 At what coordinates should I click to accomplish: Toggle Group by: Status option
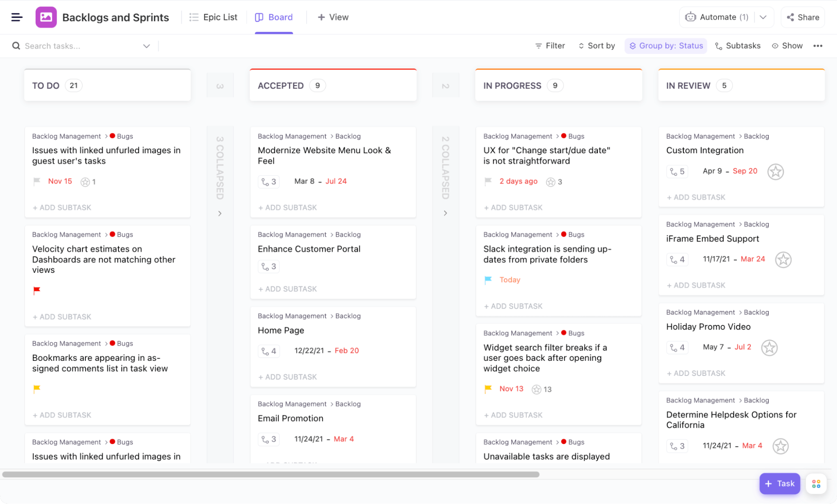coord(666,46)
